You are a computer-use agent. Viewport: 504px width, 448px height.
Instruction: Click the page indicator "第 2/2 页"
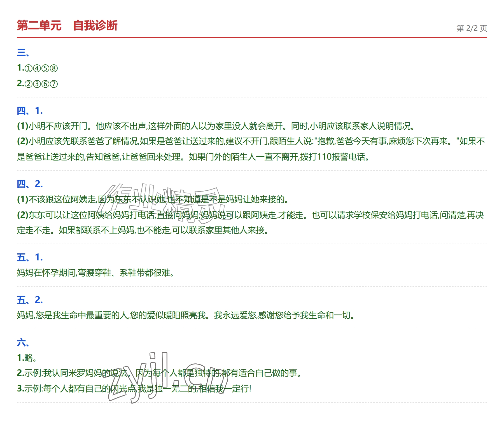click(x=472, y=28)
